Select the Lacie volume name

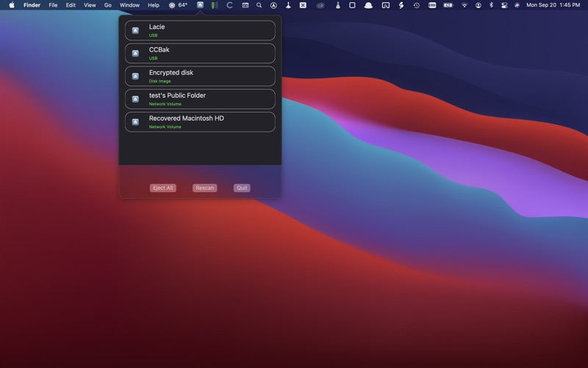[157, 26]
